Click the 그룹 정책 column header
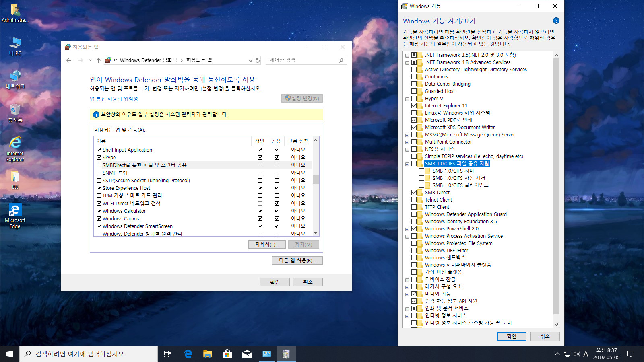644x362 pixels. click(x=298, y=141)
